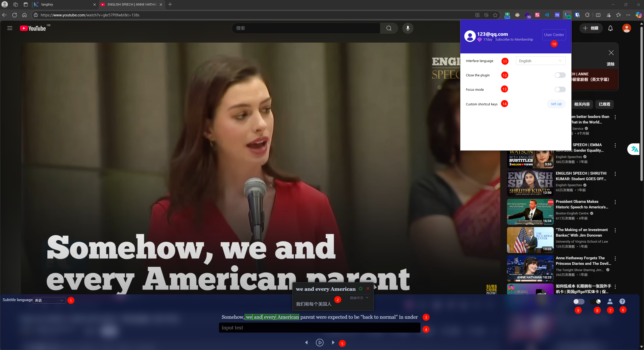
Task: Open the President Obama speech thumbnail
Action: [530, 212]
